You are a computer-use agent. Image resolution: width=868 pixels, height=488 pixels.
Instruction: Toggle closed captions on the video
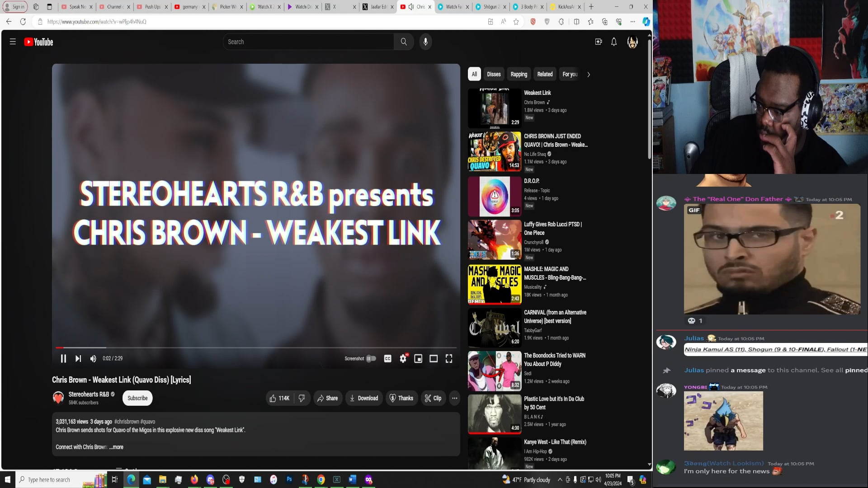388,358
